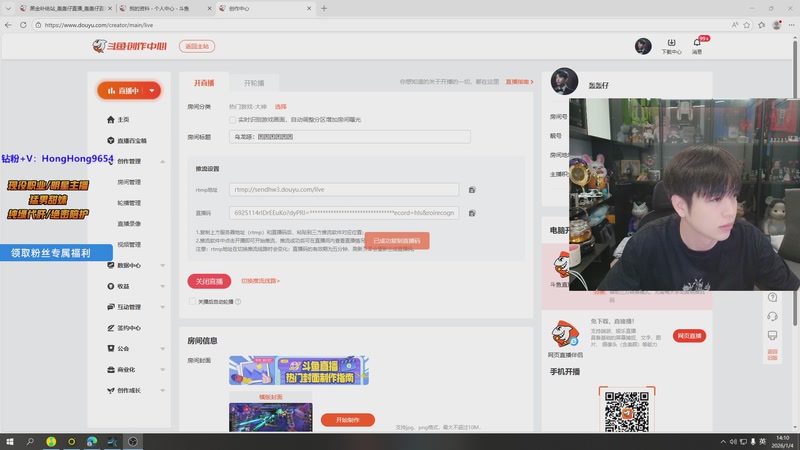The width and height of the screenshot is (800, 450).
Task: Click the 房间标题 title input field
Action: [x=349, y=137]
